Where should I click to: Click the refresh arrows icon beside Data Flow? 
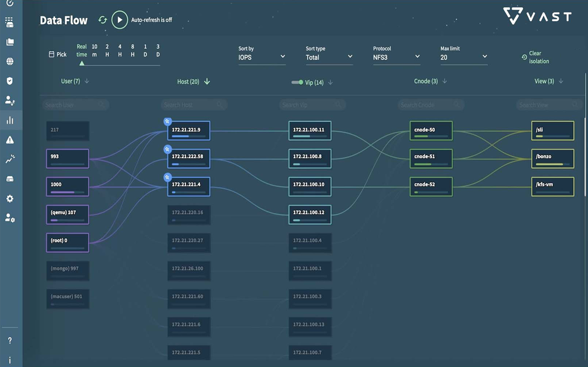[102, 20]
